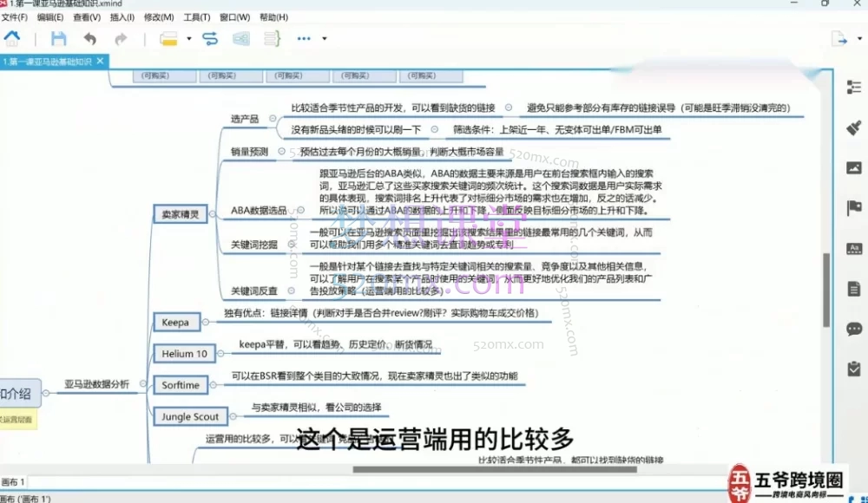Screen dimensions: 868x503
Task: Select the Sorftime topic node
Action: 181,384
